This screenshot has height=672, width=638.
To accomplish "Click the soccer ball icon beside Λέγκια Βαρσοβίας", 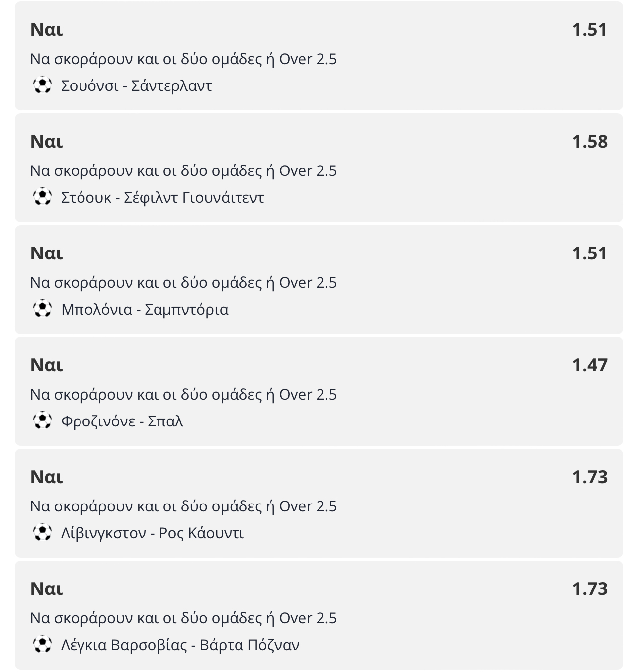I will click(x=42, y=645).
